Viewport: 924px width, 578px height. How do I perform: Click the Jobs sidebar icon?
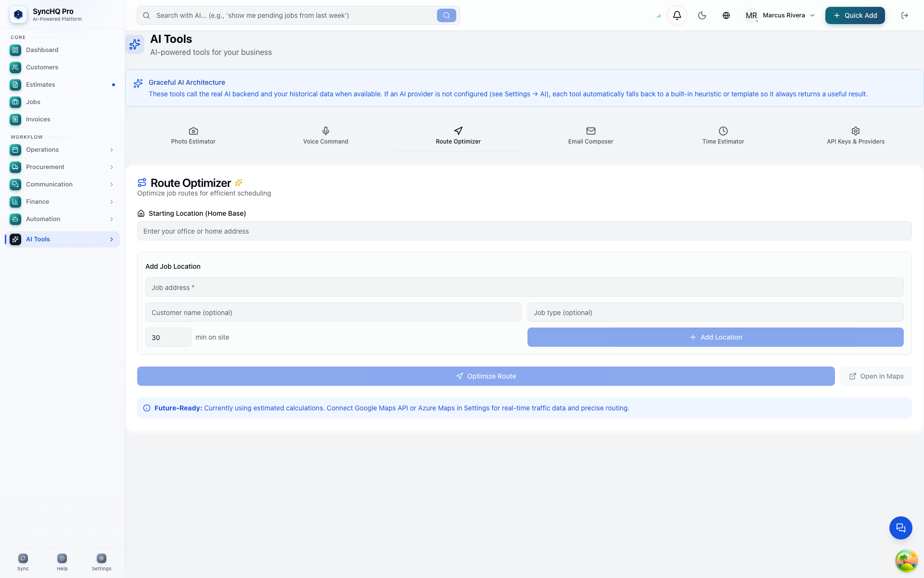click(x=15, y=102)
